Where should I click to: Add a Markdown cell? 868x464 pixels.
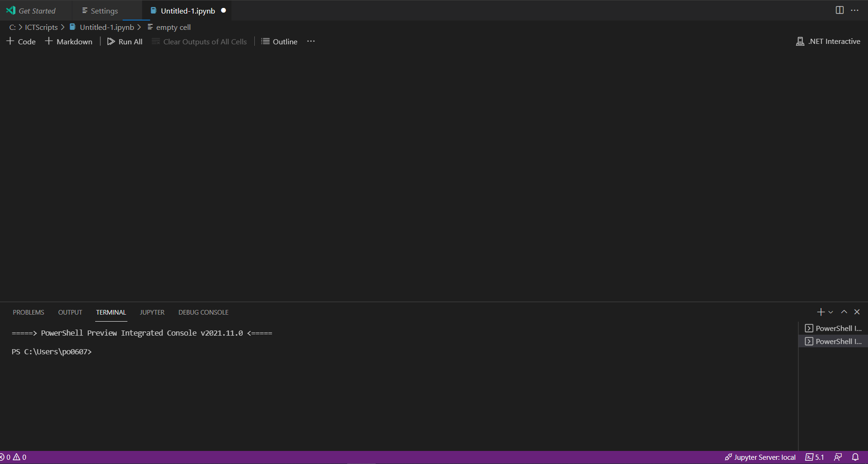[x=69, y=42]
